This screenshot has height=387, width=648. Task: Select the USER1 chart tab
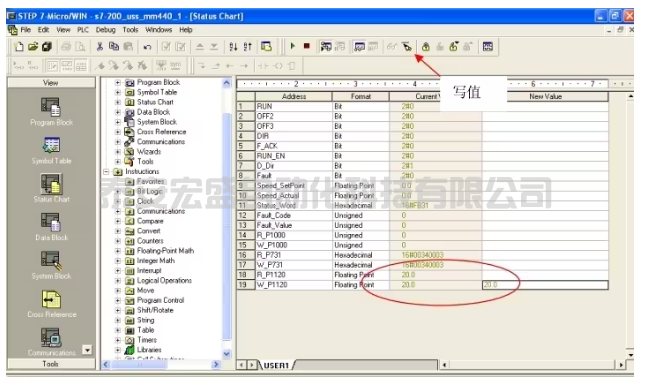pos(276,366)
